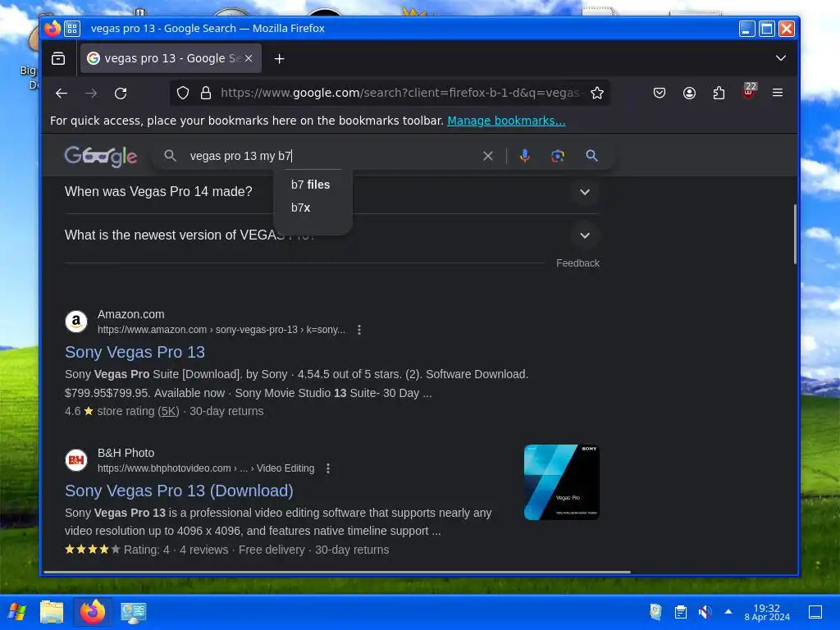Image resolution: width=840 pixels, height=630 pixels.
Task: Click the B&H Photo site name
Action: [x=126, y=453]
